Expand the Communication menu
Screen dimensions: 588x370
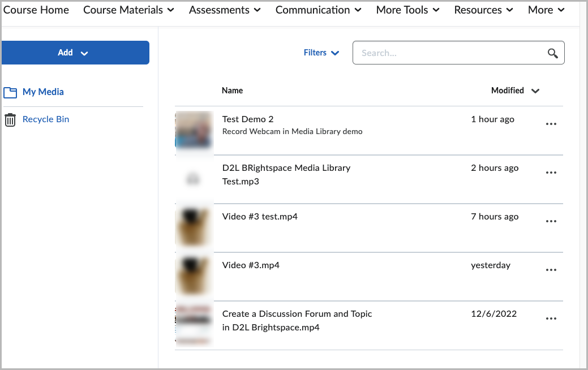point(319,10)
